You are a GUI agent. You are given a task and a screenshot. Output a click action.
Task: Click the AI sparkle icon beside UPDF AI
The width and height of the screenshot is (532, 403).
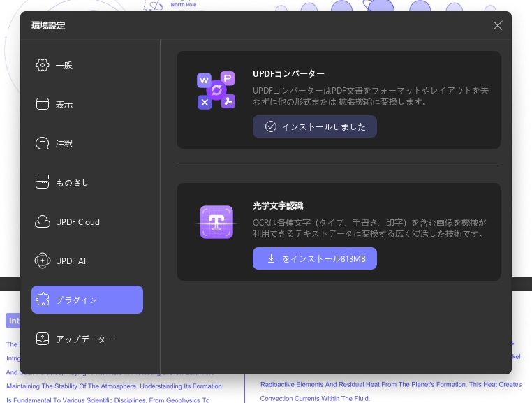tap(43, 261)
